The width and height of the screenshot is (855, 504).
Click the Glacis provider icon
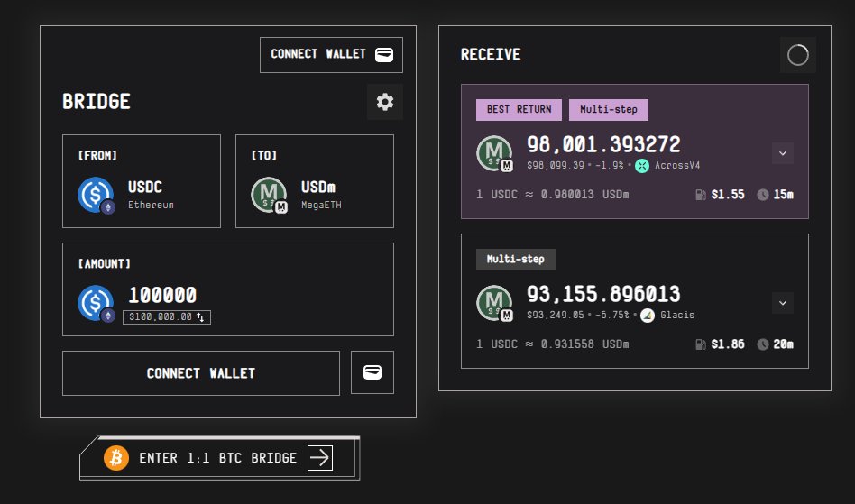(x=648, y=316)
